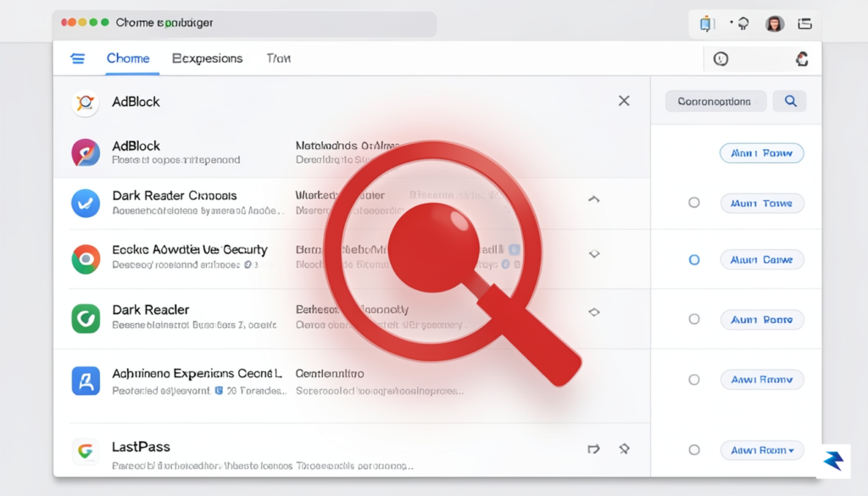Select the AdBlock list row title
Viewport: 868px width, 496px height.
pyautogui.click(x=136, y=146)
